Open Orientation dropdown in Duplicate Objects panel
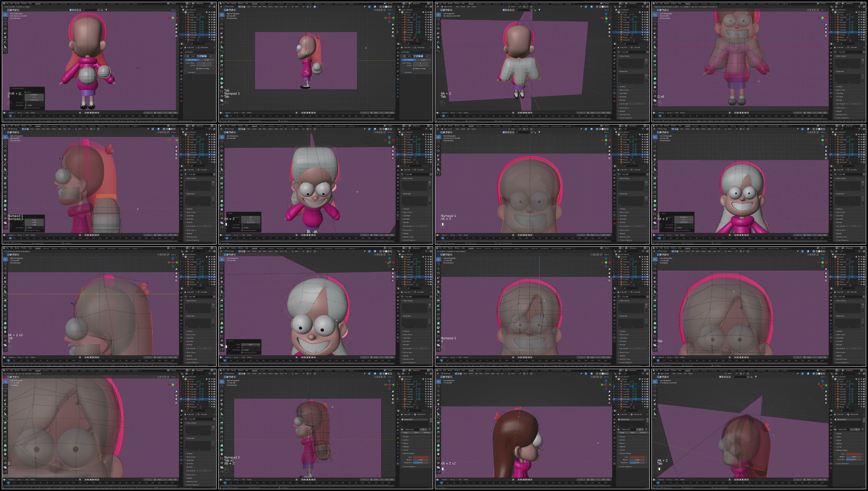Screen dimensions: 868x491 pos(34,105)
